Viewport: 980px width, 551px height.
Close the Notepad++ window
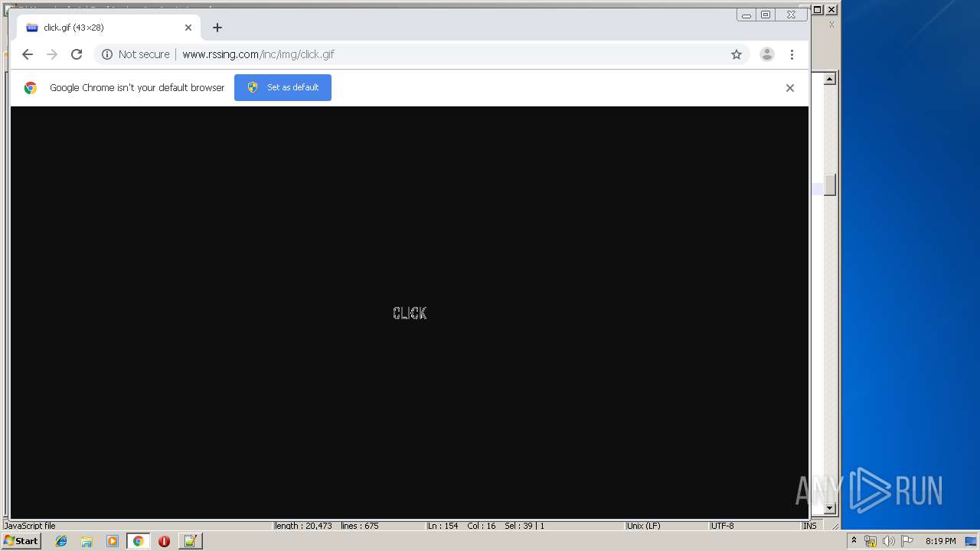[x=831, y=10]
